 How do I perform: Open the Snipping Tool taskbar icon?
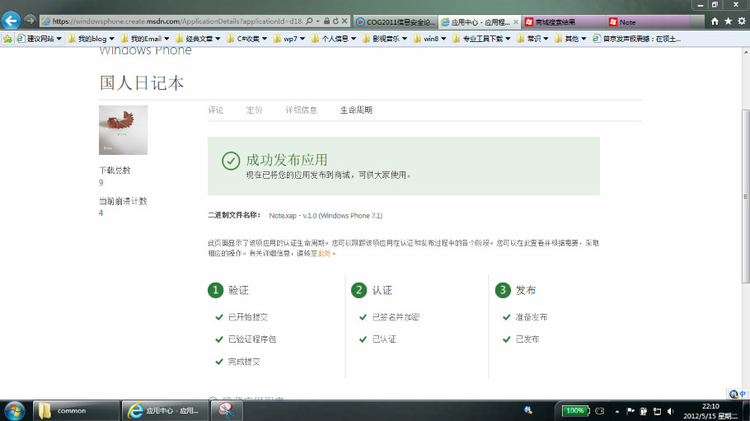tap(226, 410)
